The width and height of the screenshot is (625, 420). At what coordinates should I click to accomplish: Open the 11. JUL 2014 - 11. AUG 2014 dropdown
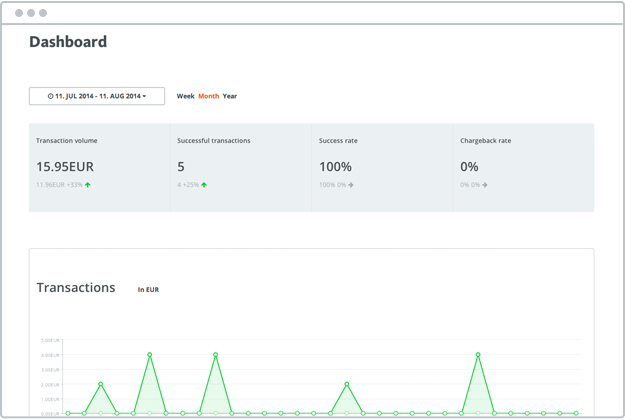pos(97,97)
